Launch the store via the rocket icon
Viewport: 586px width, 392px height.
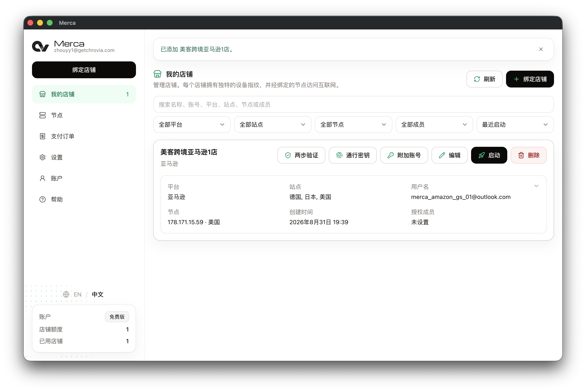pos(481,155)
